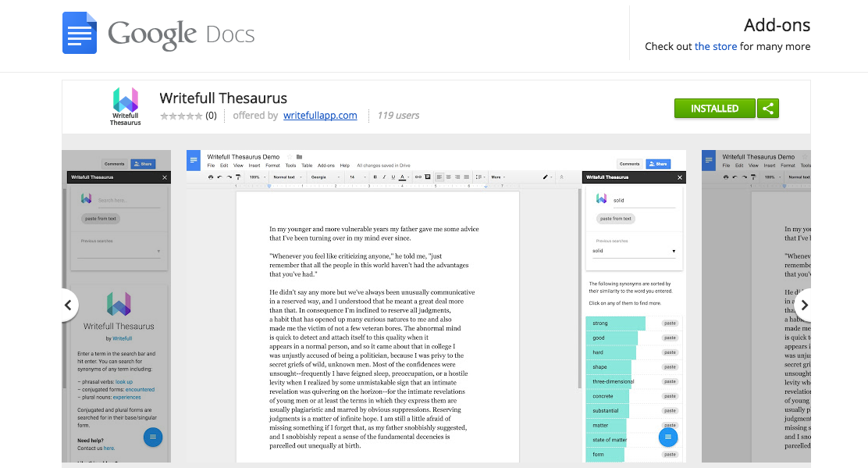Click the Google Docs logo icon
This screenshot has width=868, height=468.
click(x=80, y=33)
